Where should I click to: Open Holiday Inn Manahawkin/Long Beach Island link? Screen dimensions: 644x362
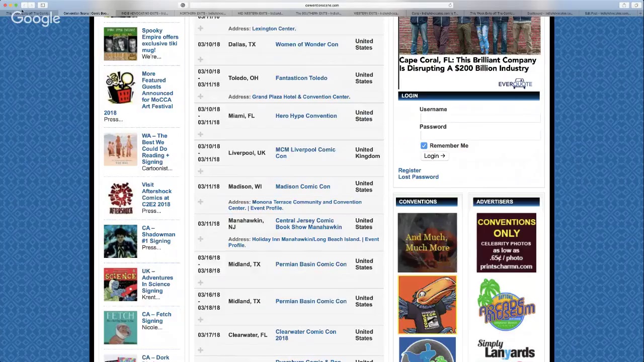point(306,239)
